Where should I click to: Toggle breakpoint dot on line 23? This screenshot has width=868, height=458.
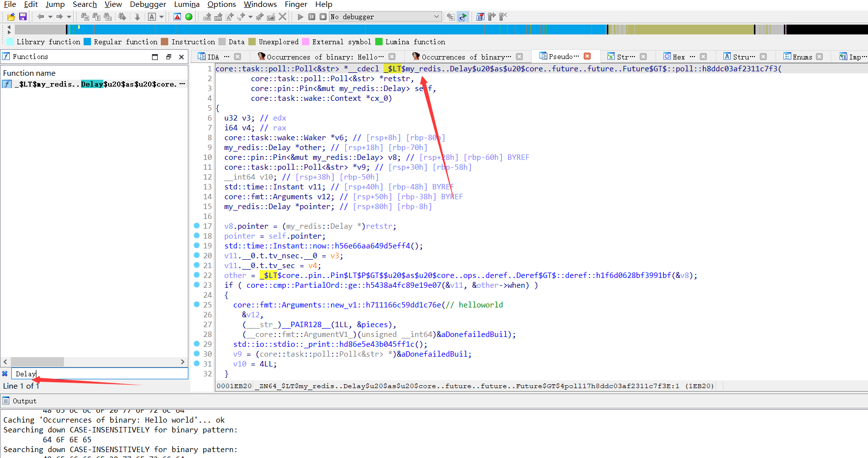(197, 285)
